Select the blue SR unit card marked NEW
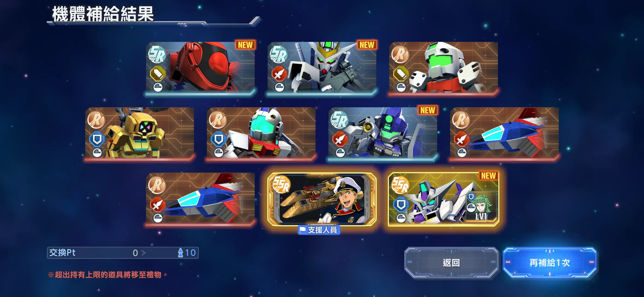644x297 pixels. [x=383, y=134]
